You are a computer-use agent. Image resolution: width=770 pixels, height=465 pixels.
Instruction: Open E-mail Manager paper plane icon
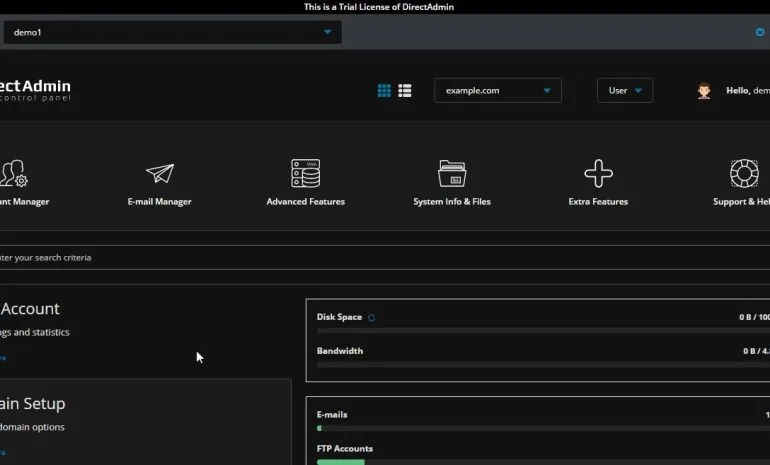(160, 173)
